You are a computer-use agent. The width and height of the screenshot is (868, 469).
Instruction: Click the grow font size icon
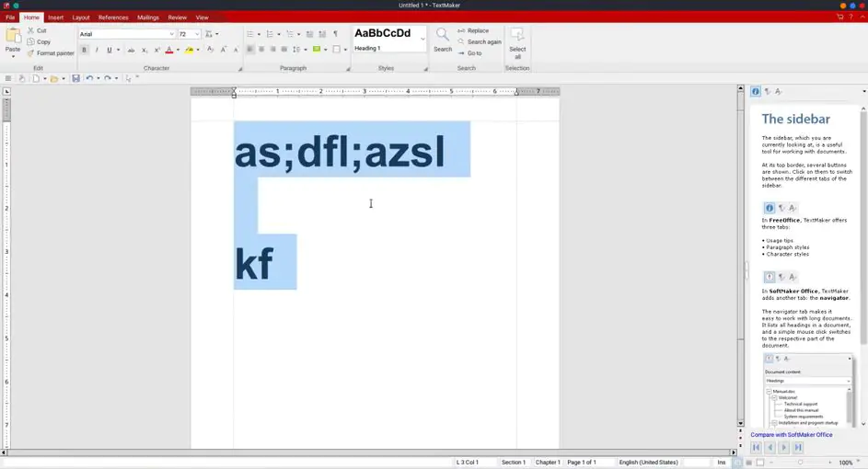224,50
